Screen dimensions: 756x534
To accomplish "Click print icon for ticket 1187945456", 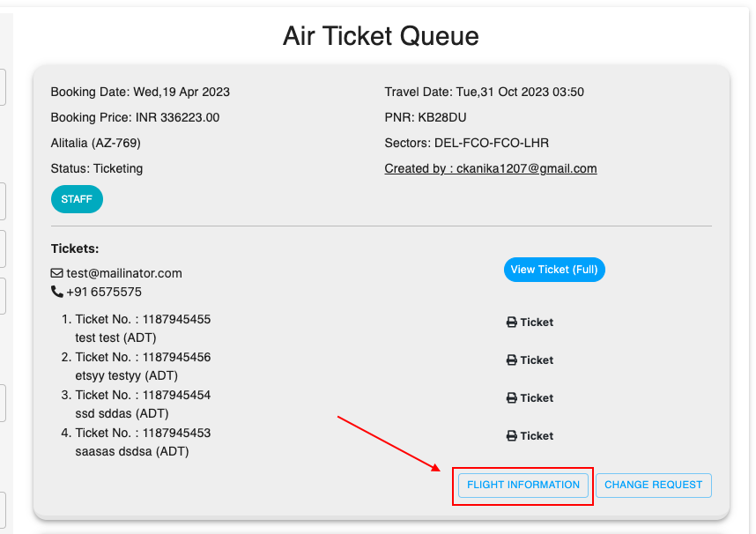I will click(511, 360).
